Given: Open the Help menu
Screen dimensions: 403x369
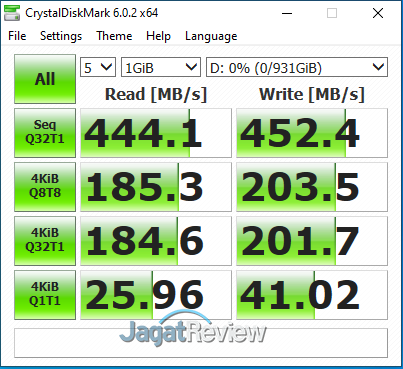Looking at the screenshot, I should point(158,36).
